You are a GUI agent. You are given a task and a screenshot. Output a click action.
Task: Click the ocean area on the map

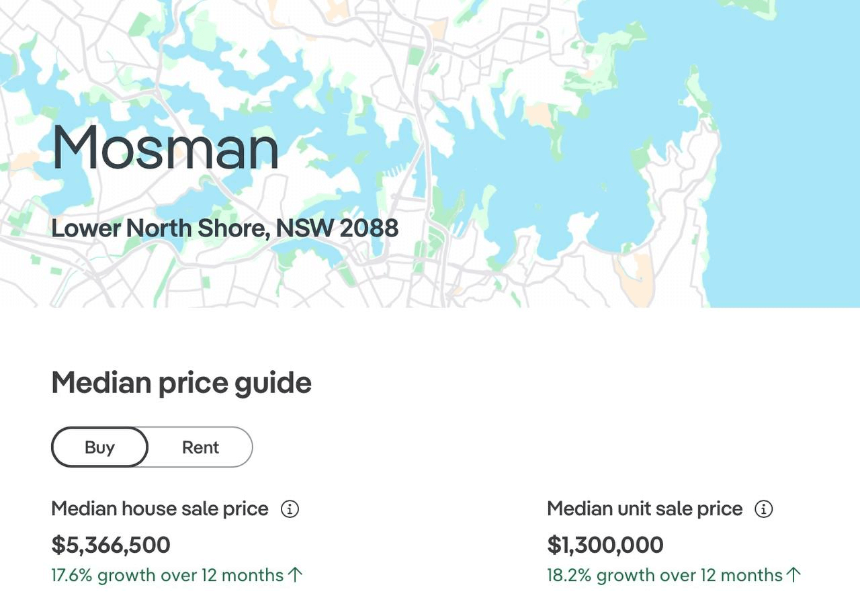[x=786, y=168]
